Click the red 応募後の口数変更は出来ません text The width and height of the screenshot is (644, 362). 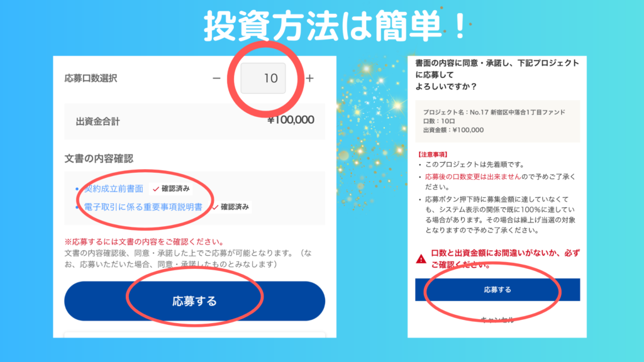pyautogui.click(x=473, y=177)
